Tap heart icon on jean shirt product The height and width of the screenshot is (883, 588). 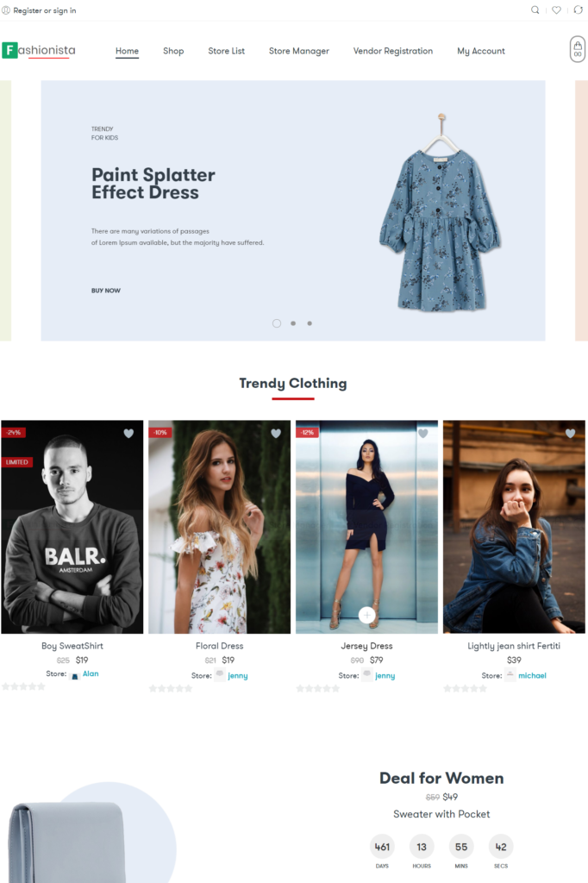point(570,433)
